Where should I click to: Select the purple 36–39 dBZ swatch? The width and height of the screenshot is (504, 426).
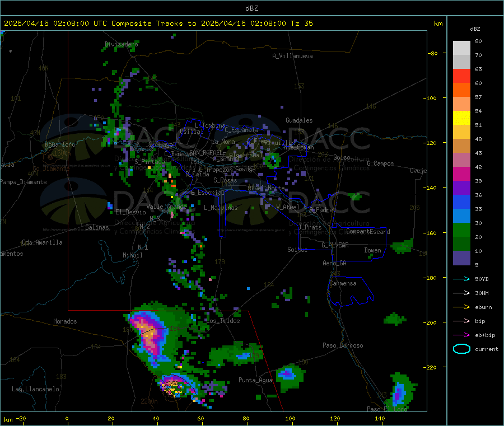[x=461, y=188]
